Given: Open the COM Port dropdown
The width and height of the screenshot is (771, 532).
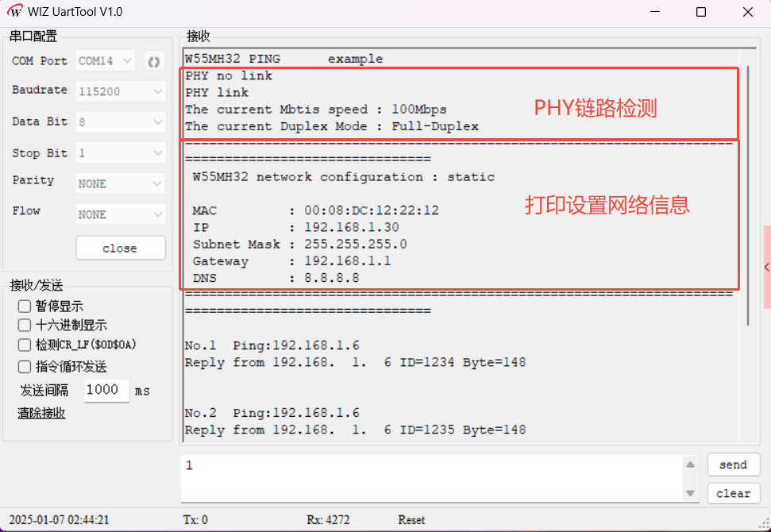Looking at the screenshot, I should 106,61.
